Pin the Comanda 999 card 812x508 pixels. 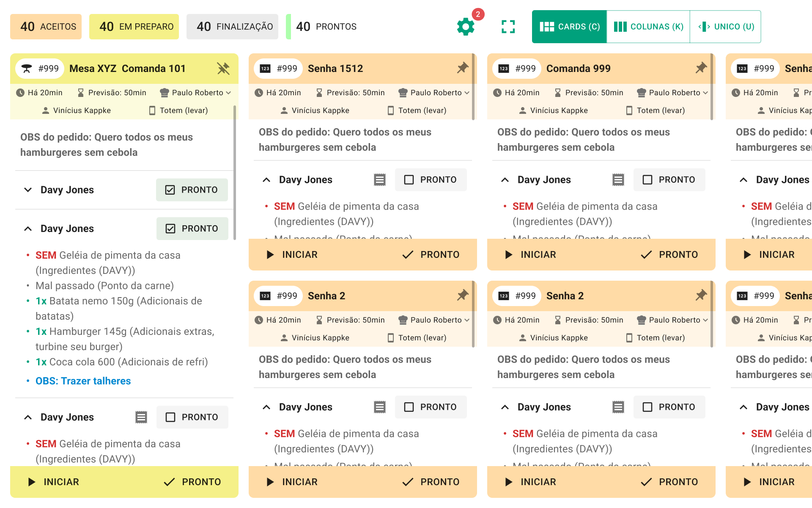point(701,68)
